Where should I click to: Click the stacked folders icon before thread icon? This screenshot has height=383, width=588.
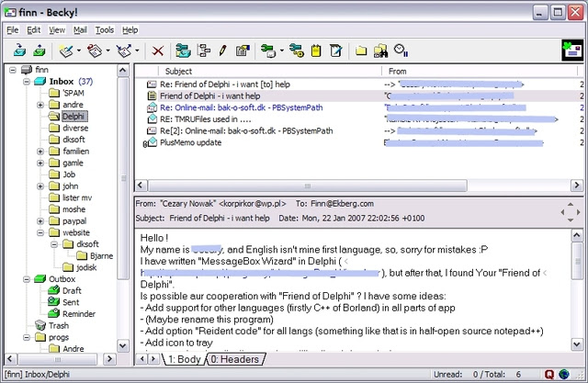184,51
